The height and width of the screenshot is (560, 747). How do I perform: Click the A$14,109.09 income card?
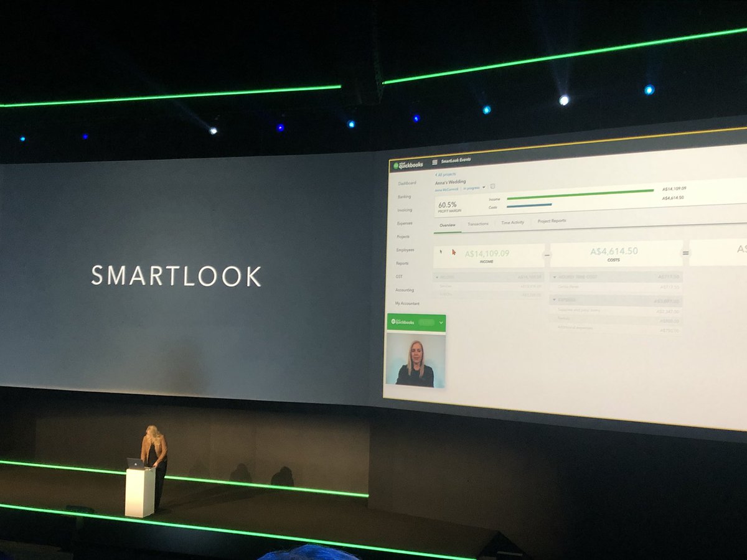click(489, 256)
